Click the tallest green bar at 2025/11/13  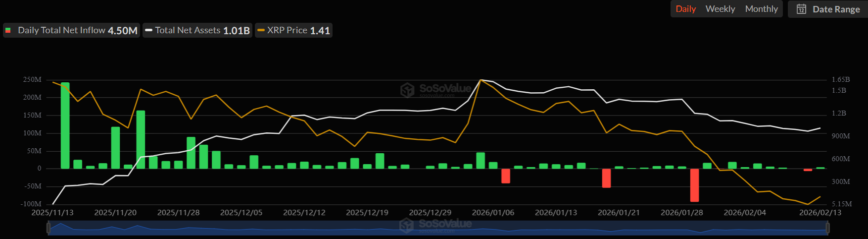[65, 125]
